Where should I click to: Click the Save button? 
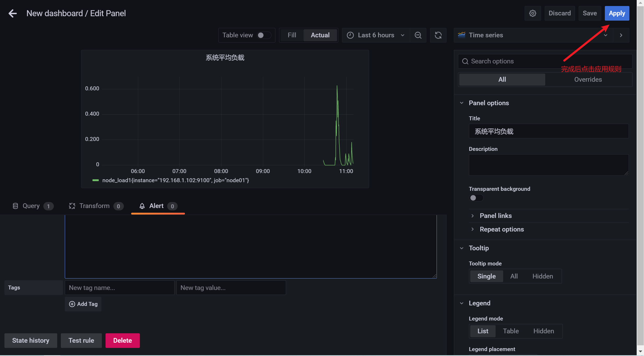click(x=590, y=13)
